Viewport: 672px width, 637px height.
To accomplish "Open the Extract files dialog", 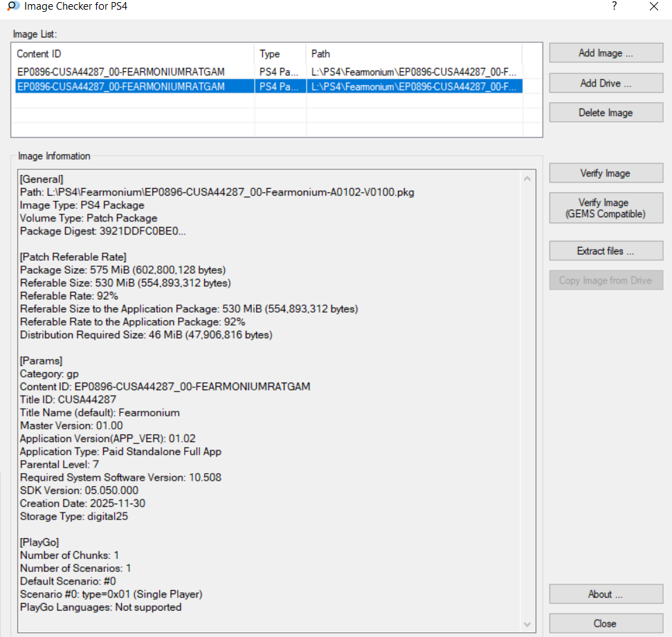I will (x=606, y=251).
